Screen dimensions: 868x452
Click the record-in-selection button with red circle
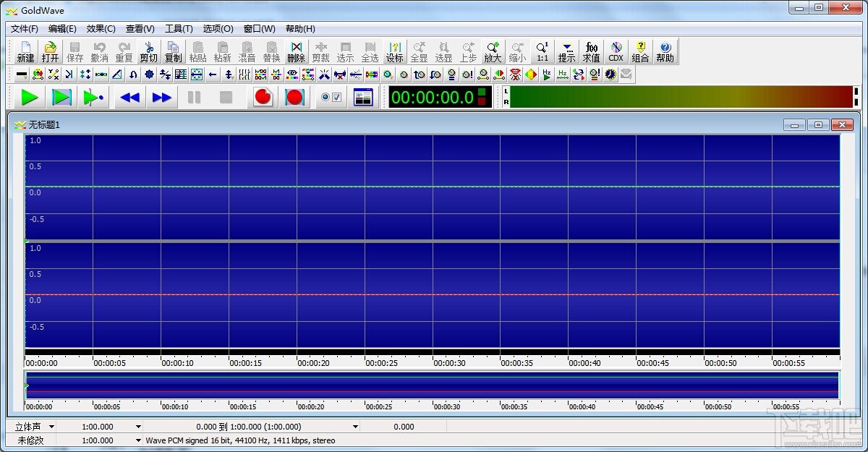click(x=295, y=97)
